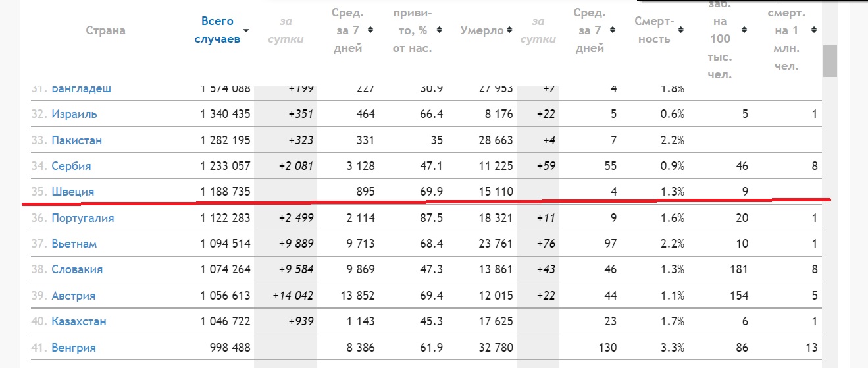The height and width of the screenshot is (368, 868).
Task: Select Швеция in country list
Action: click(x=73, y=192)
